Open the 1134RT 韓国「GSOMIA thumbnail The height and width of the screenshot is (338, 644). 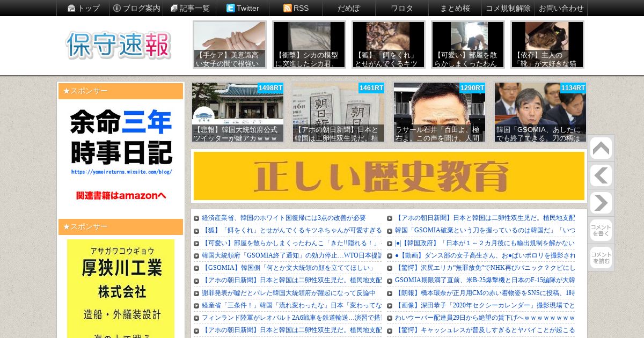click(540, 112)
